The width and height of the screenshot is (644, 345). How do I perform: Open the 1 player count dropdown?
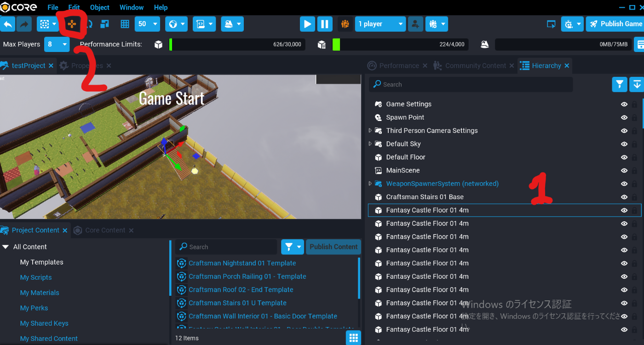point(380,24)
